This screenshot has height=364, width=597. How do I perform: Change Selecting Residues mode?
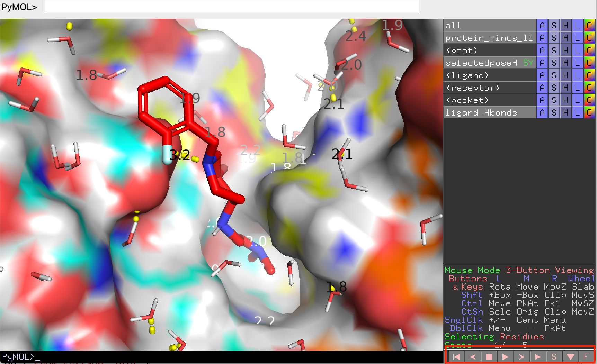click(x=494, y=337)
